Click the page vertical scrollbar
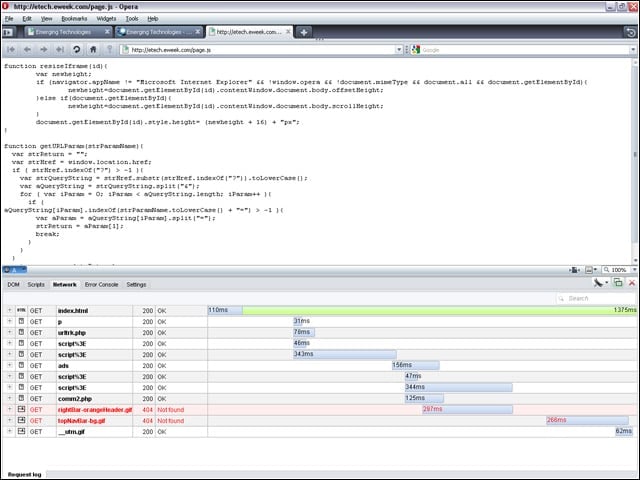Viewport: 640px width, 480px height. [x=635, y=161]
